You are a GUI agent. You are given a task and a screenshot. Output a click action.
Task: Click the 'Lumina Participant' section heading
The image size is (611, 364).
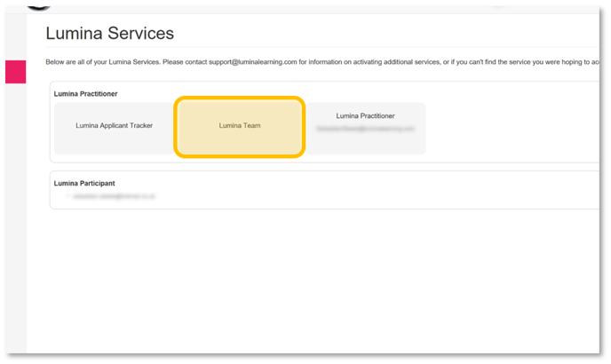coord(84,183)
